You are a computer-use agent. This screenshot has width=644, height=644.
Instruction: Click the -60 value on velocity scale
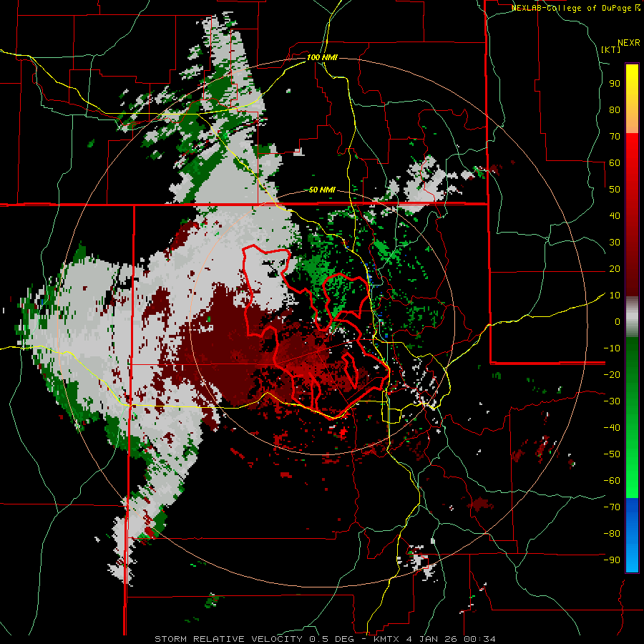612,481
